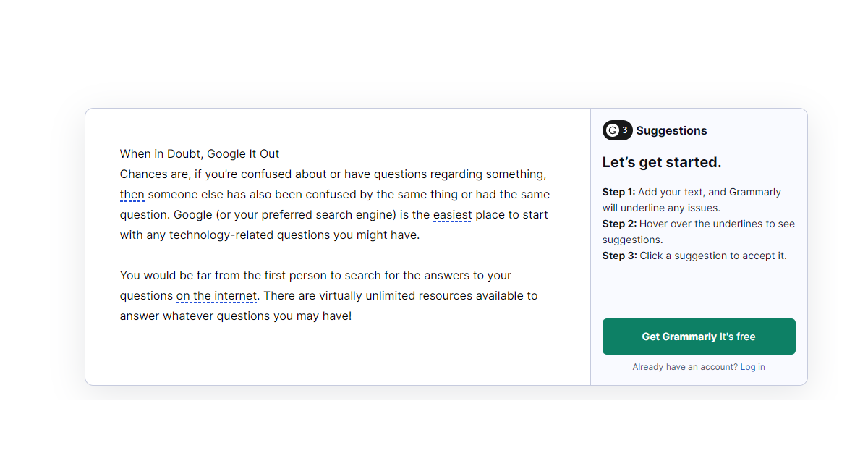Click the underlined word 'then'
Screen dimensions: 868x456
[132, 194]
